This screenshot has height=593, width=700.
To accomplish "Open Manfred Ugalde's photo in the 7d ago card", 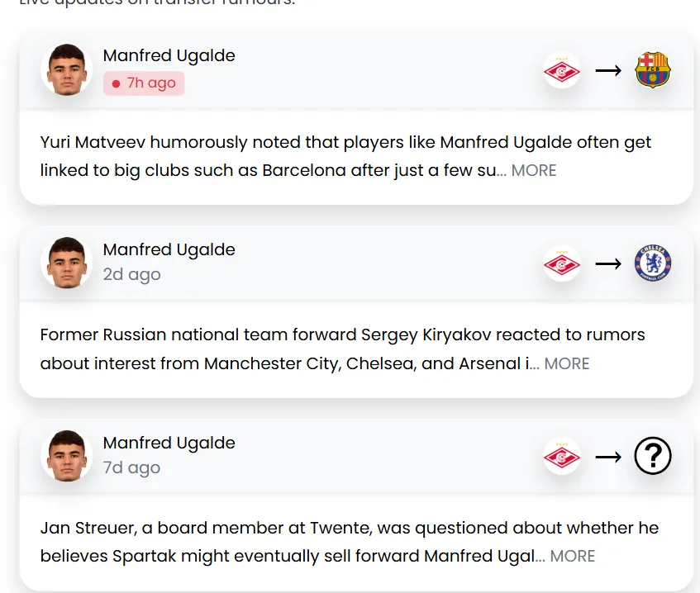I will [67, 455].
